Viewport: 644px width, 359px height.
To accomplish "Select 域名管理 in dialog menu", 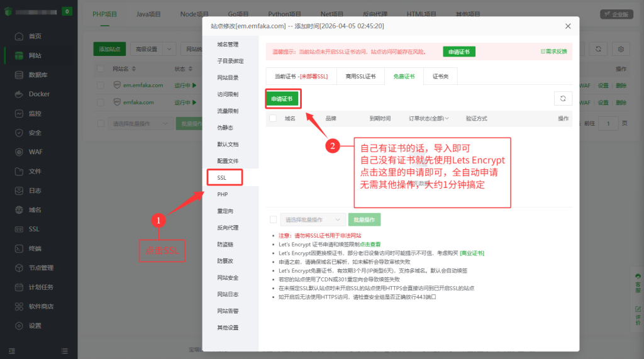I will (x=228, y=45).
